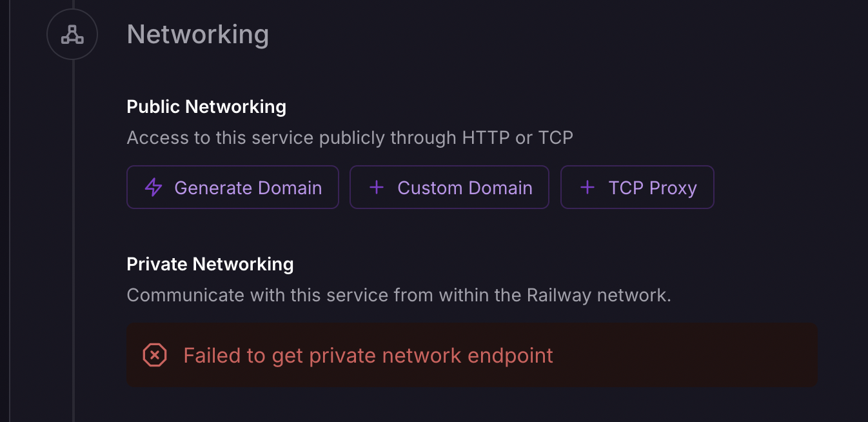Add a Custom Domain
This screenshot has width=868, height=422.
click(x=449, y=188)
